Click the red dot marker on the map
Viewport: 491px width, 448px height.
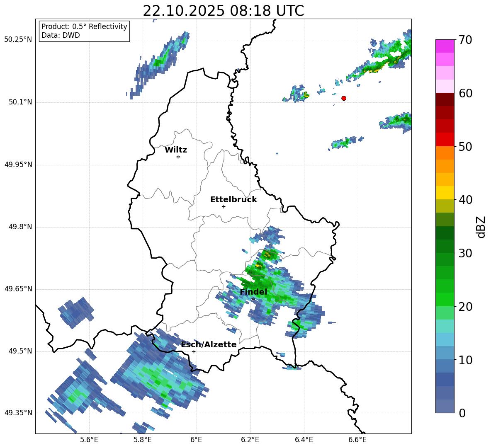click(x=344, y=98)
